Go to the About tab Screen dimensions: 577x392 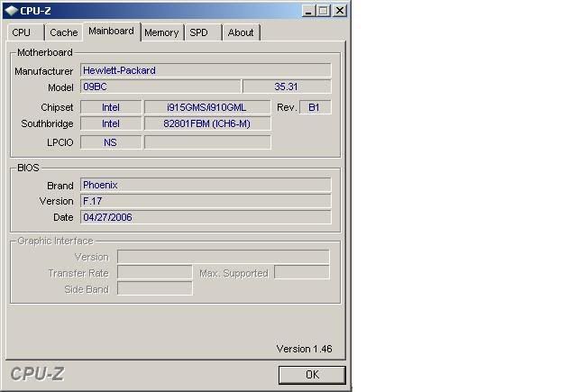point(241,32)
